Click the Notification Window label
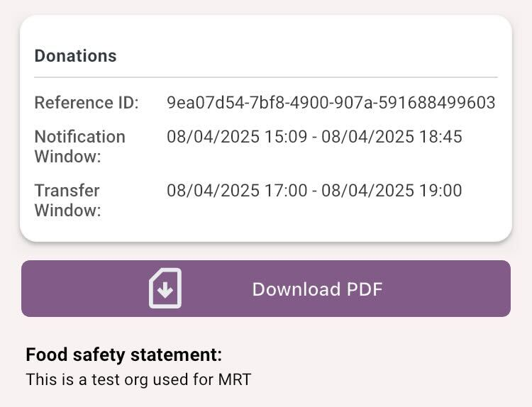 pyautogui.click(x=80, y=147)
